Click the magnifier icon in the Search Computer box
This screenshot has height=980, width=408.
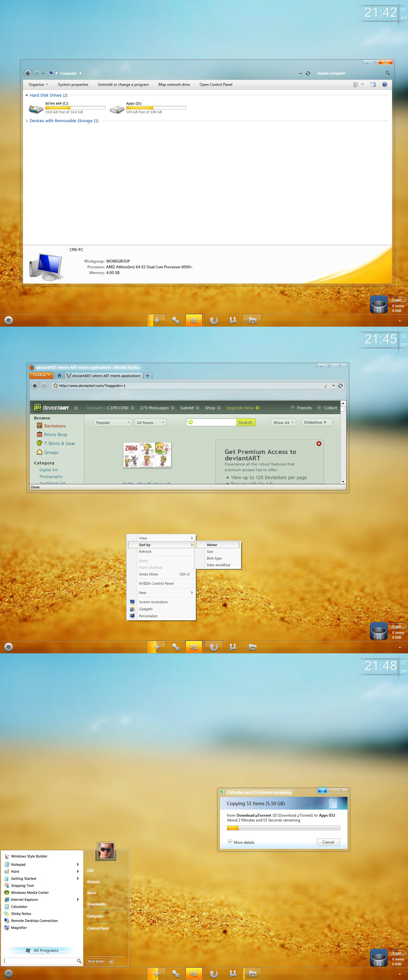[x=388, y=73]
